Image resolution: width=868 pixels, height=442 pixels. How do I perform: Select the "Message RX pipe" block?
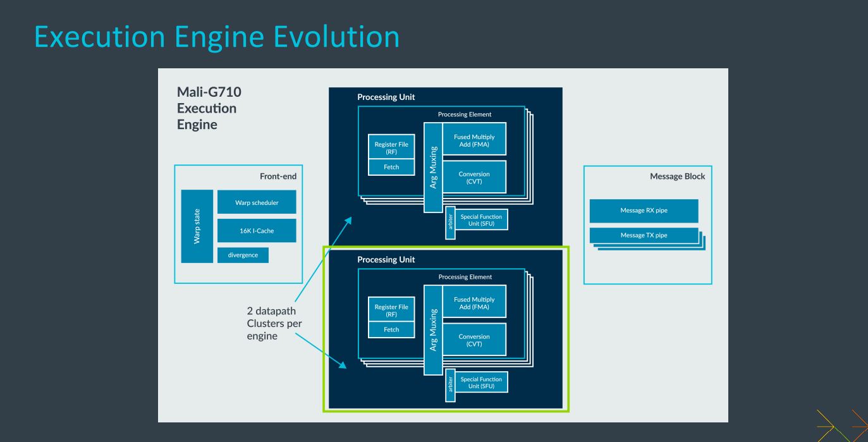tap(644, 211)
